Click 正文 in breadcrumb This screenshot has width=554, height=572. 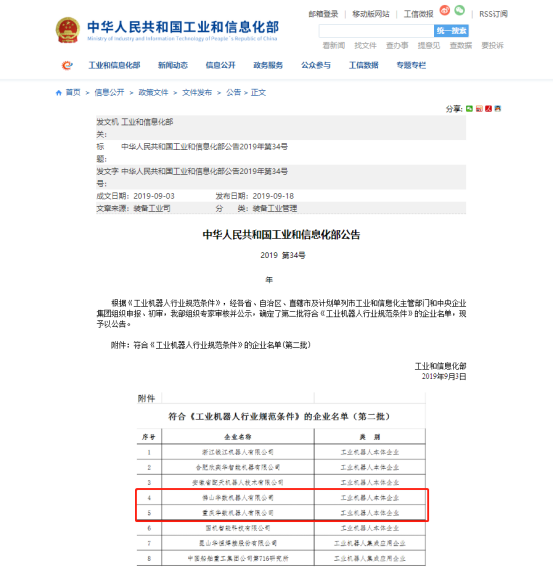(x=258, y=93)
